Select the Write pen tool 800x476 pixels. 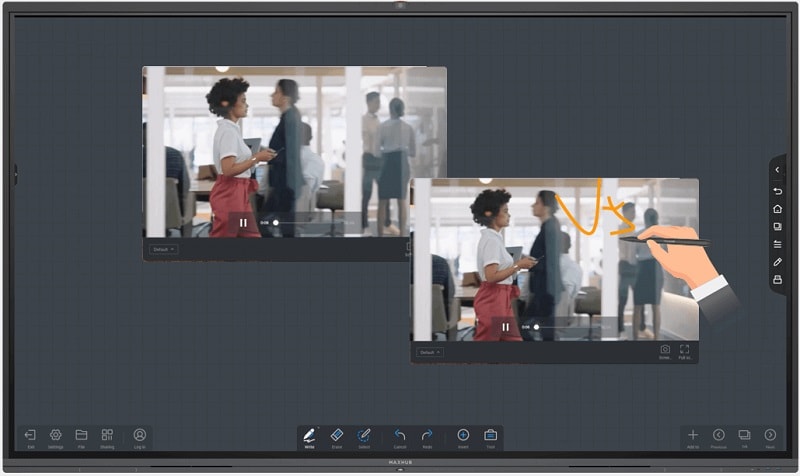(x=309, y=435)
